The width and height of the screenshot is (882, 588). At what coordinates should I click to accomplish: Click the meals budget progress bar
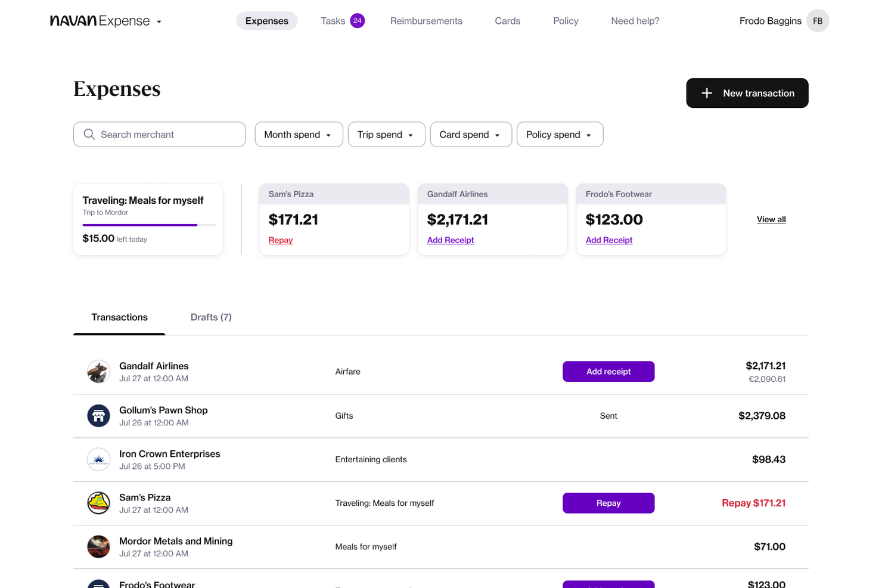149,225
